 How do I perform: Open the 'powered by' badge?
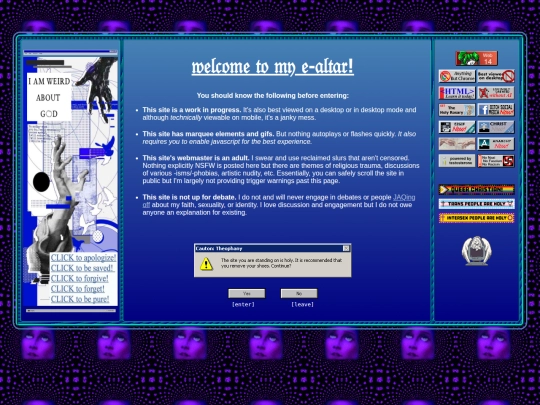[457, 161]
